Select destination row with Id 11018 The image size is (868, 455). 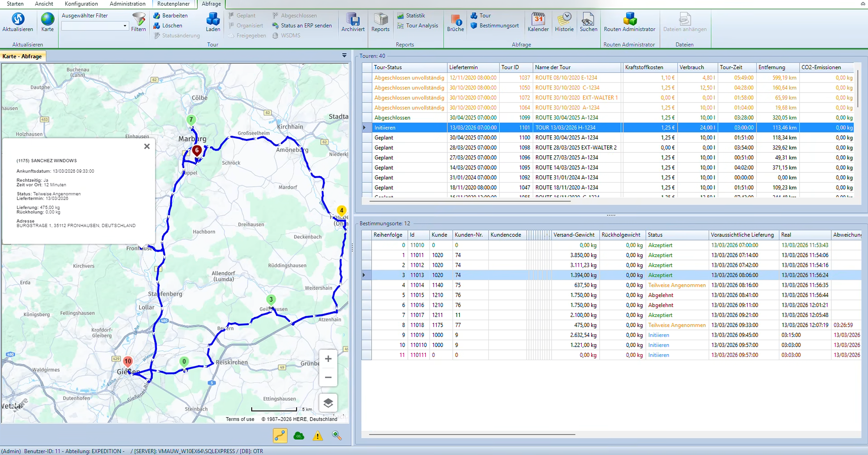click(611, 325)
